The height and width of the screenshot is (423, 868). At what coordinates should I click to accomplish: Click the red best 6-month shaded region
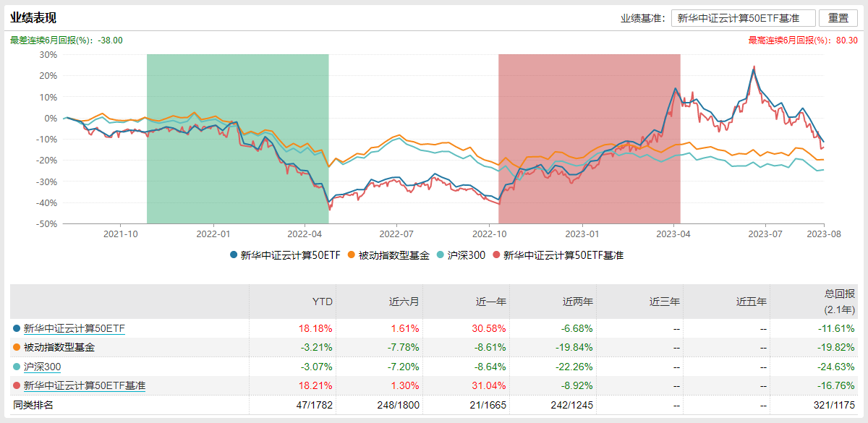590,139
